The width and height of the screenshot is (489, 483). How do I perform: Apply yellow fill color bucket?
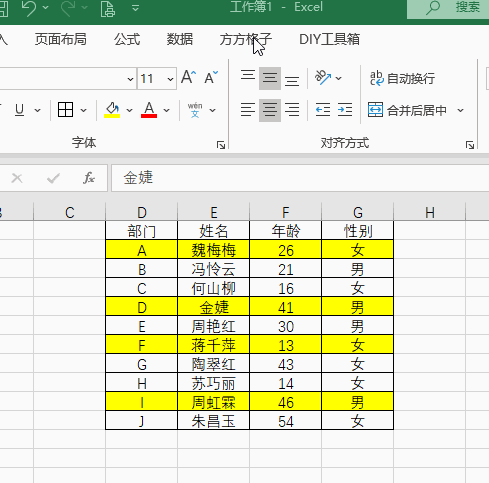(x=112, y=110)
